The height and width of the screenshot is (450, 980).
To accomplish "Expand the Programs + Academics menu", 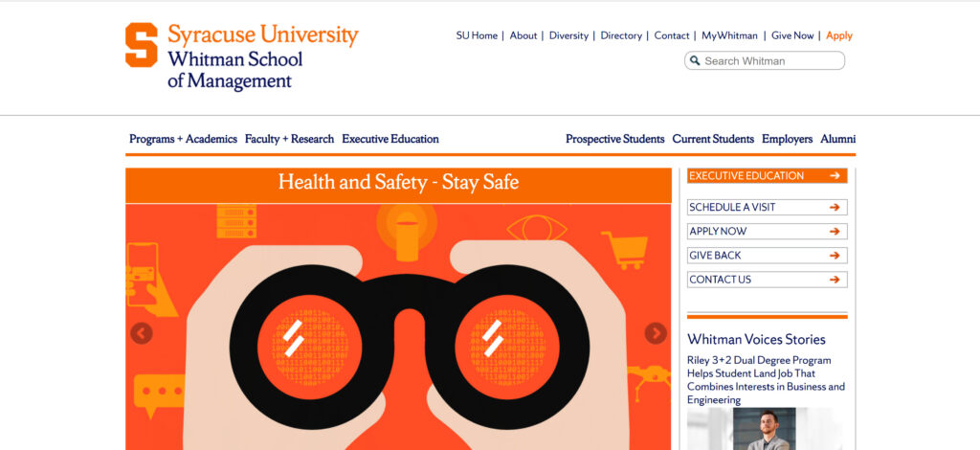I will [183, 139].
